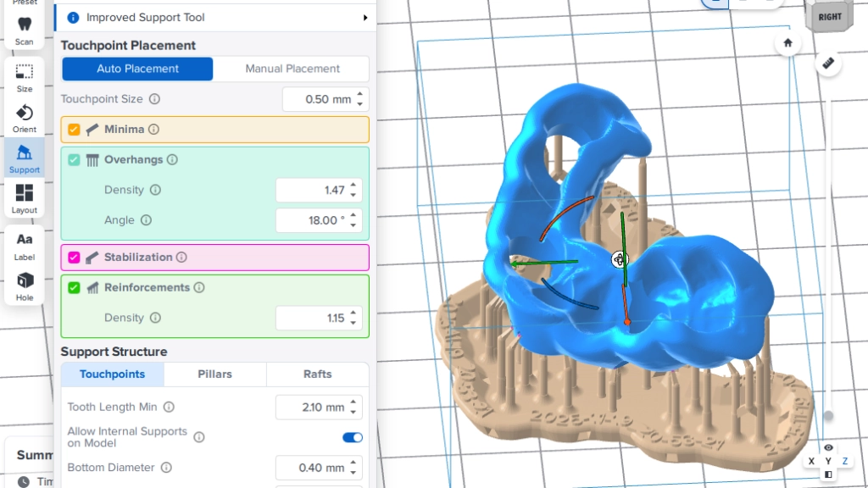
Task: Choose Manual Placement mode
Action: click(x=292, y=69)
